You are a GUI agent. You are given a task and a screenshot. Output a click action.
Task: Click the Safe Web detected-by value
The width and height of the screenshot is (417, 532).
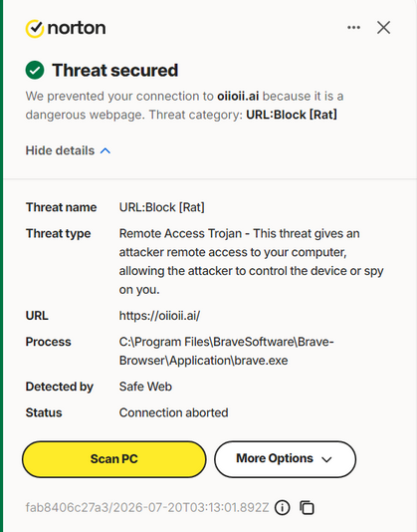point(145,387)
